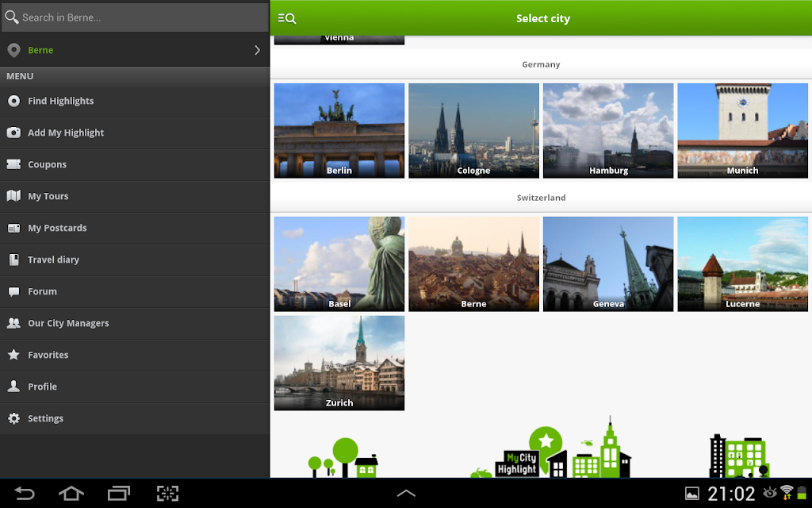Choose Add My Highlight from menu
The image size is (812, 508).
(135, 133)
